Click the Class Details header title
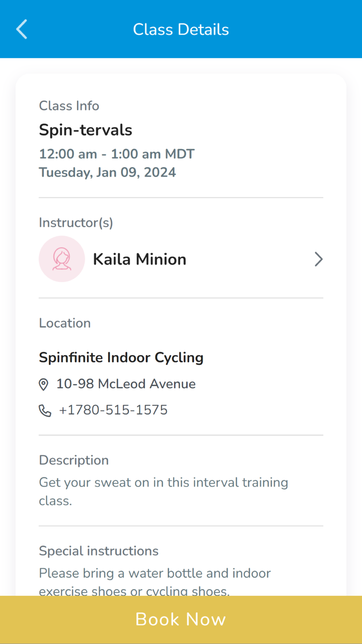The width and height of the screenshot is (362, 644). pos(181,30)
